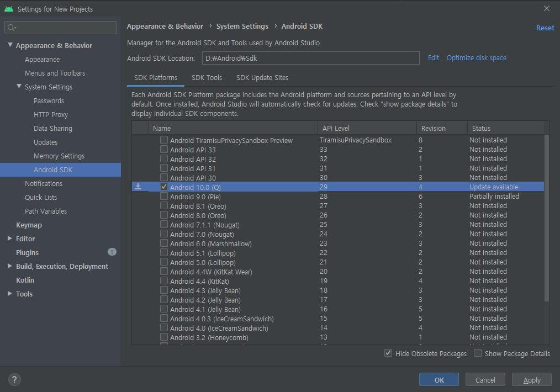Tick Android 9.0 (Pie) checkbox
The image size is (560, 392).
point(164,196)
